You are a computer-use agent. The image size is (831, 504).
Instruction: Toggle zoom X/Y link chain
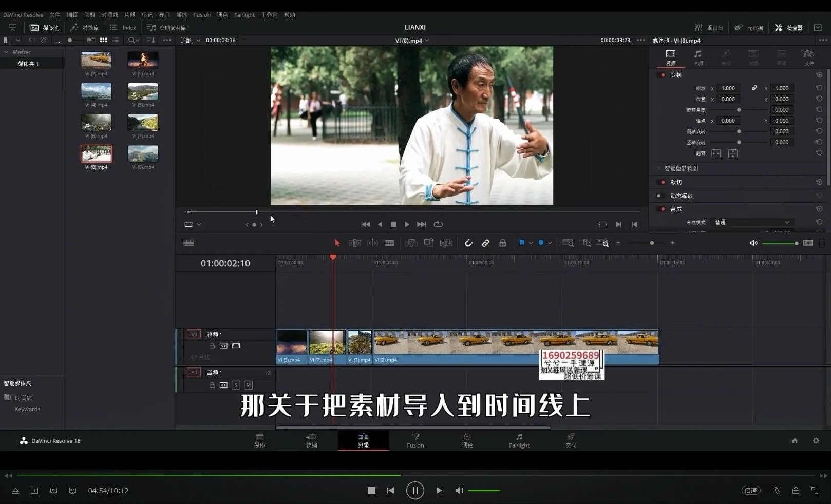click(754, 88)
